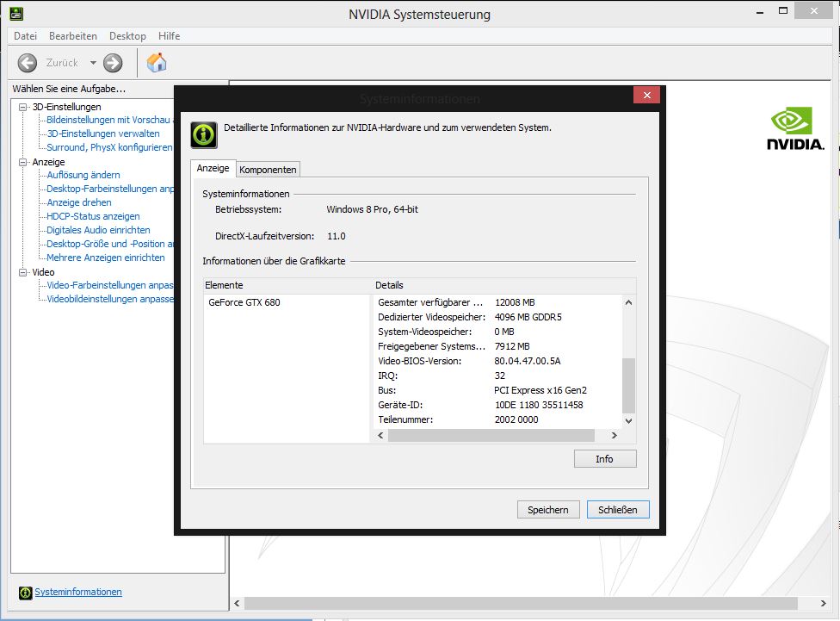This screenshot has width=840, height=621.
Task: Click main window scroll left arrow
Action: [238, 603]
